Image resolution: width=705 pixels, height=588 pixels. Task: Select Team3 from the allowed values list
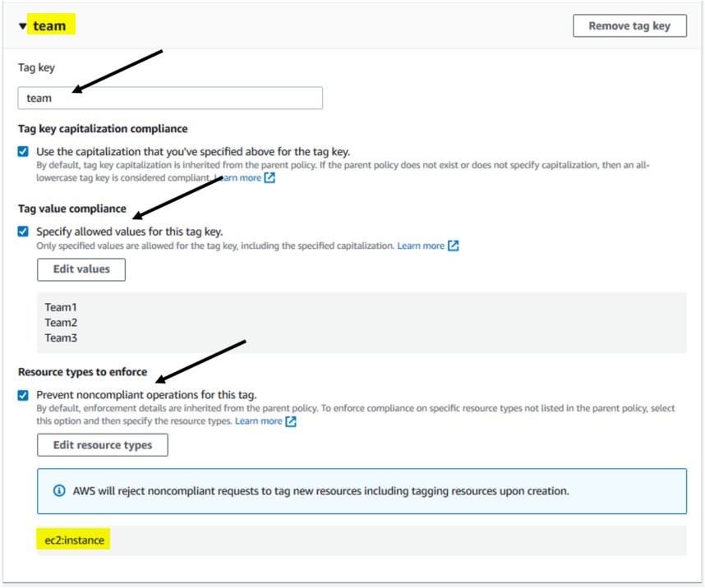[59, 338]
